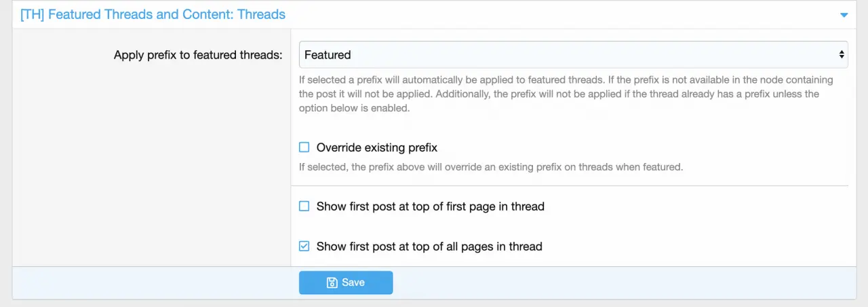Uncheck Show first post on all pages checkbox
Viewport: 868px width, 307px height.
[304, 247]
